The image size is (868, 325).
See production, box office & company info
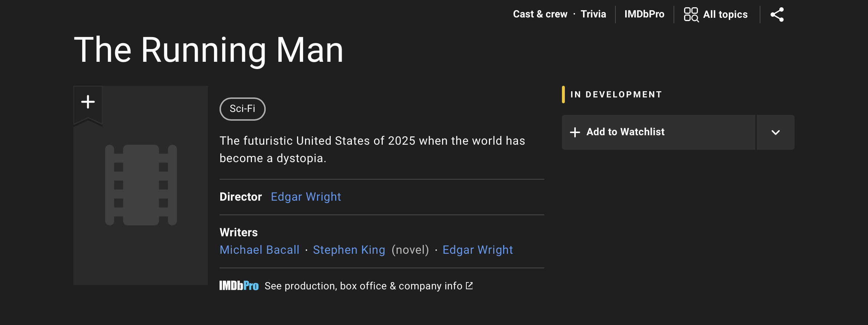(x=363, y=286)
